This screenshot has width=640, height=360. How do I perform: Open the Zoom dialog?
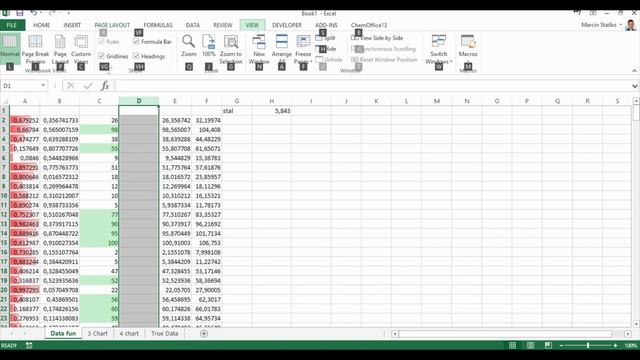pyautogui.click(x=189, y=46)
